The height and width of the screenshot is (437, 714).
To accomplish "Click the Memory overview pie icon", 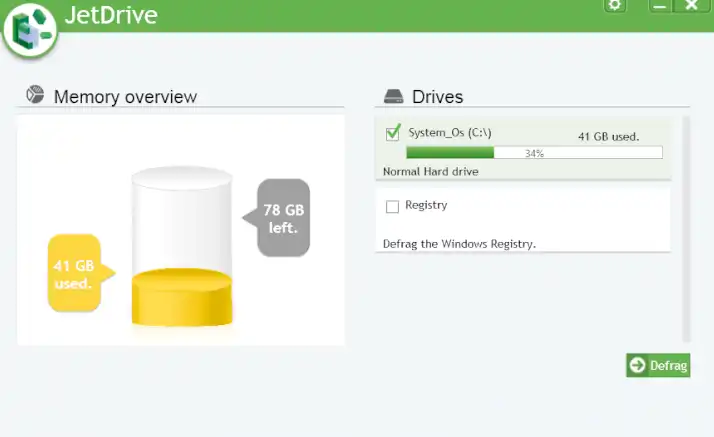I will click(34, 96).
